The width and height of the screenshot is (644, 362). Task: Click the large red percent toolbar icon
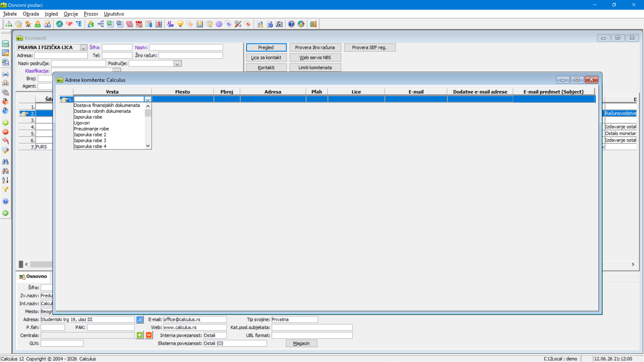tap(129, 24)
